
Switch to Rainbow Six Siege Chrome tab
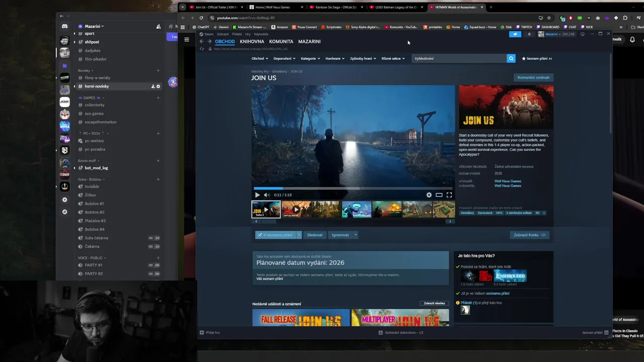coord(336,7)
